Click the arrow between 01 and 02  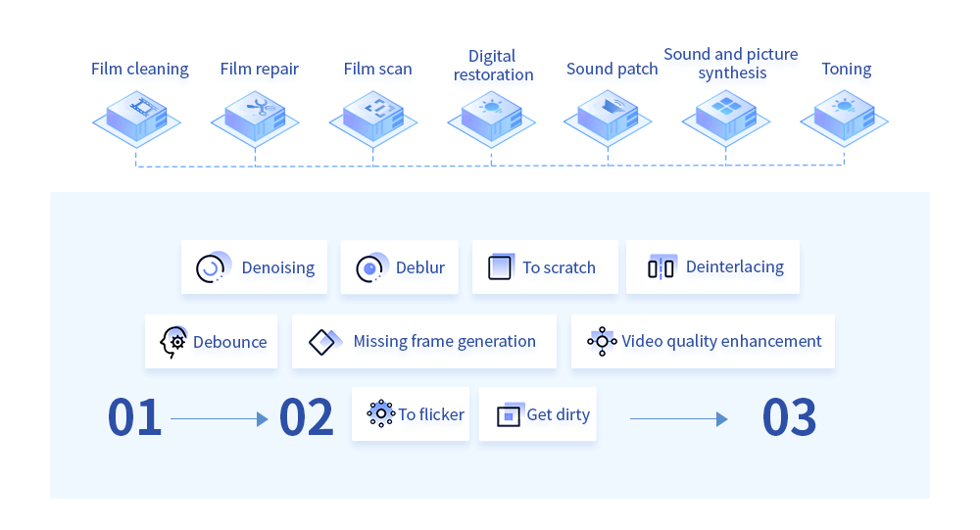tap(219, 419)
